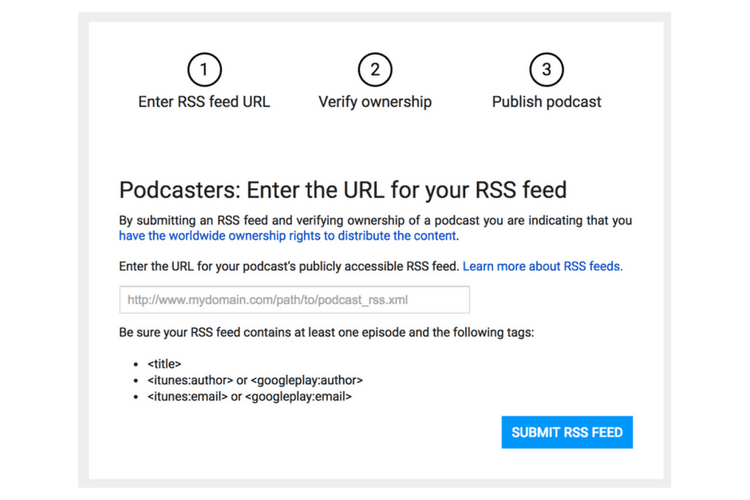750x500 pixels.
Task: Select the 'Verify ownership' step label
Action: [x=375, y=102]
